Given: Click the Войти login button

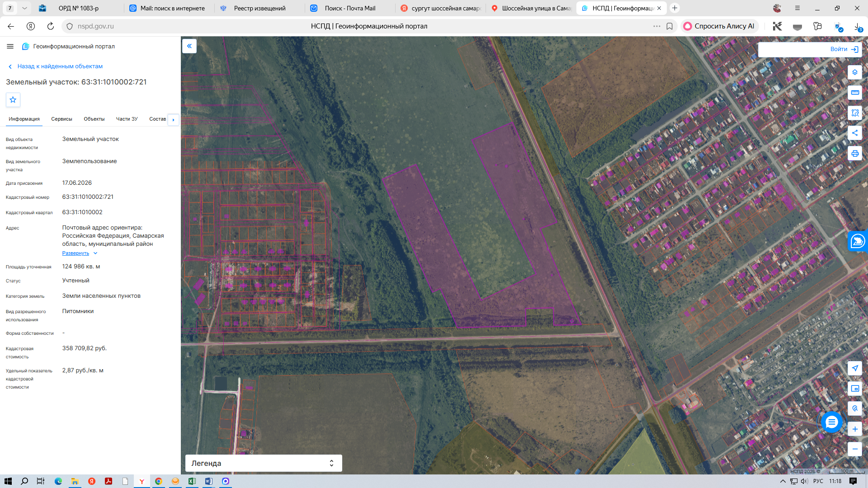Looking at the screenshot, I should click(x=844, y=49).
